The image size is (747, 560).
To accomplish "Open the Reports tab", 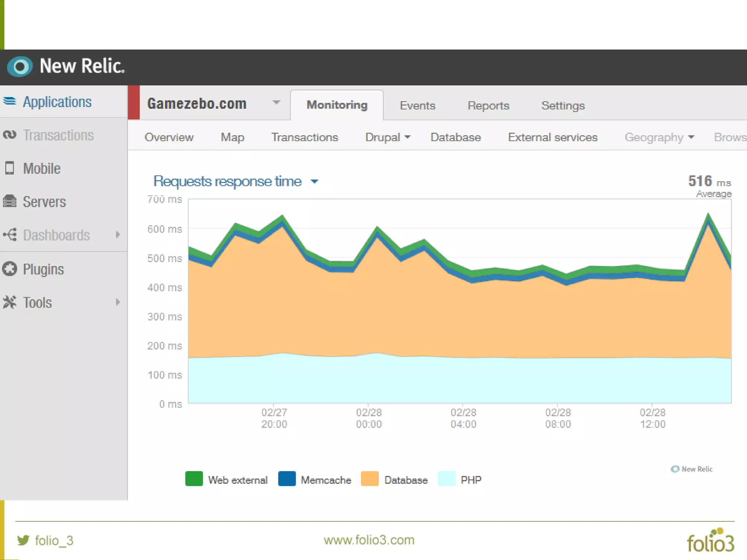I will point(488,106).
